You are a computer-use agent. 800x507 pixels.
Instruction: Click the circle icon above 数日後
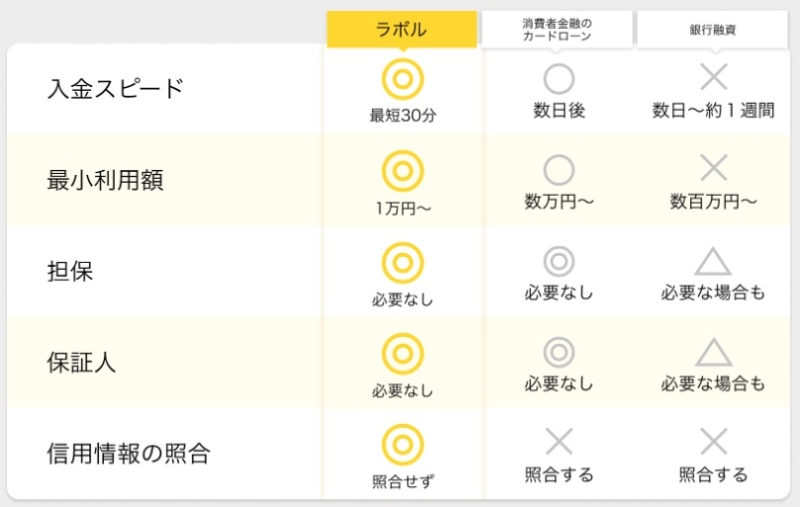pyautogui.click(x=559, y=78)
